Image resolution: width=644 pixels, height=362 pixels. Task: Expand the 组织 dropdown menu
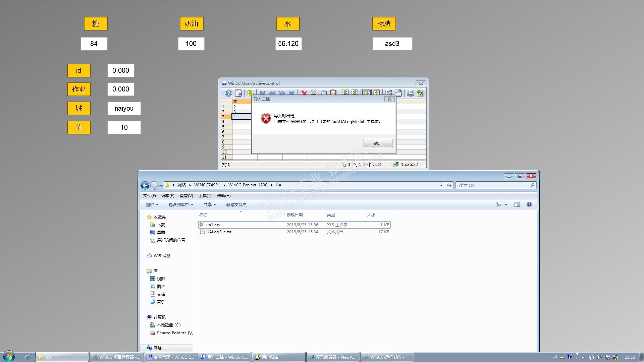152,204
